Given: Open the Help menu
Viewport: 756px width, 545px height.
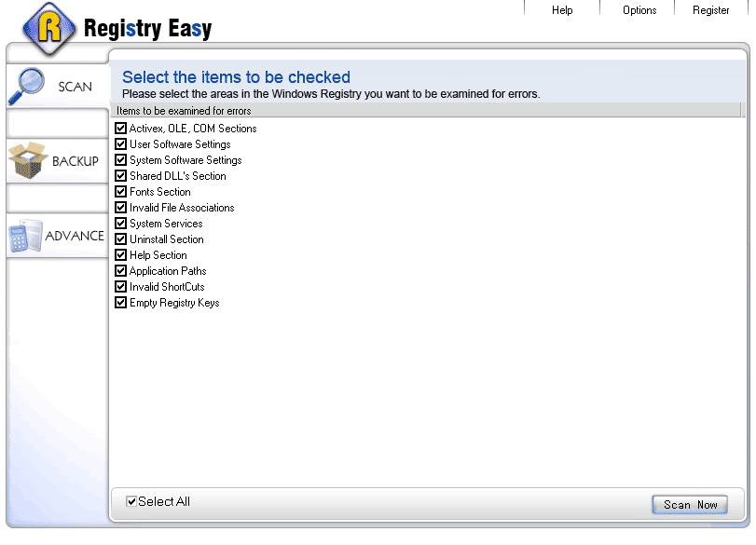Looking at the screenshot, I should tap(562, 10).
